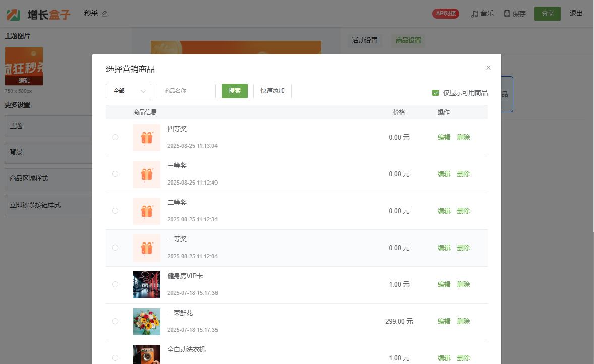Screen dimensions: 594x364
Task: Switch to the 商品设置 tab
Action: [x=408, y=41]
